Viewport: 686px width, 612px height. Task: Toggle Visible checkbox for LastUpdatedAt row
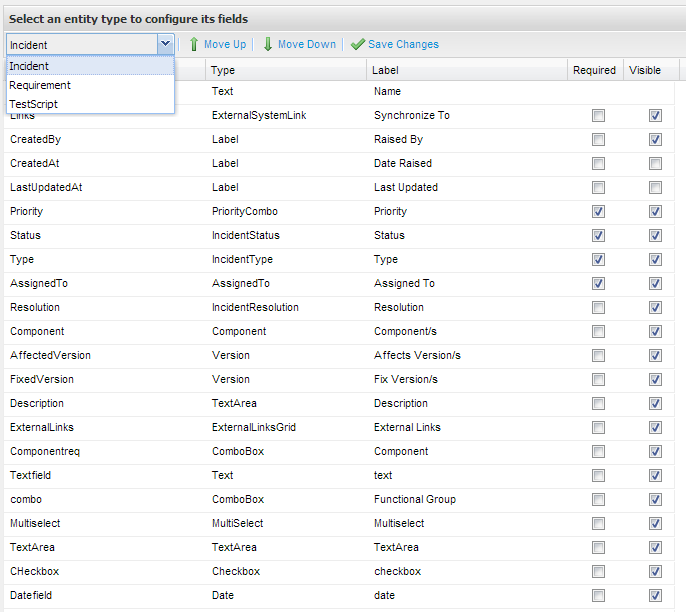[x=655, y=188]
